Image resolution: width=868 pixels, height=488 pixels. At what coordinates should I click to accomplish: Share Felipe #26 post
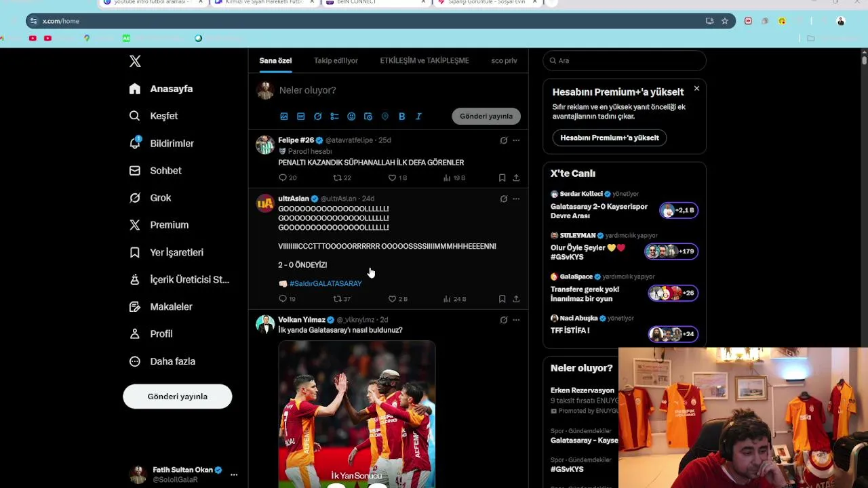(x=516, y=178)
